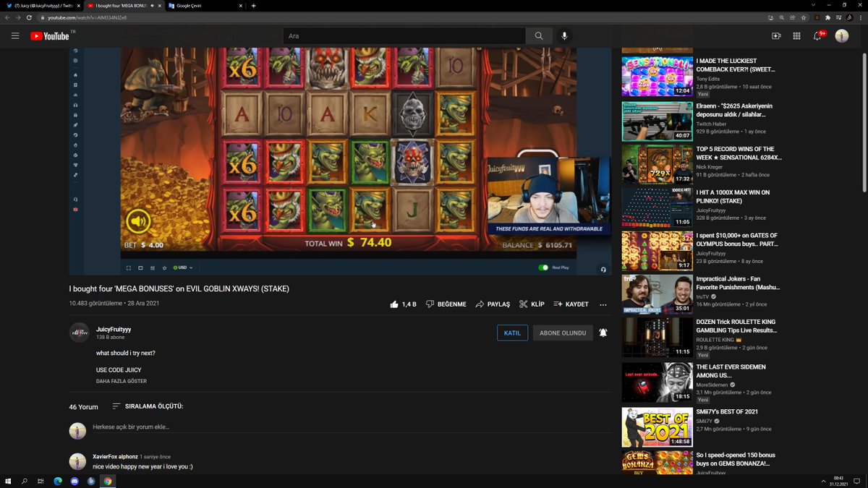Open the create video camera icon
Image resolution: width=868 pixels, height=488 pixels.
coord(776,35)
